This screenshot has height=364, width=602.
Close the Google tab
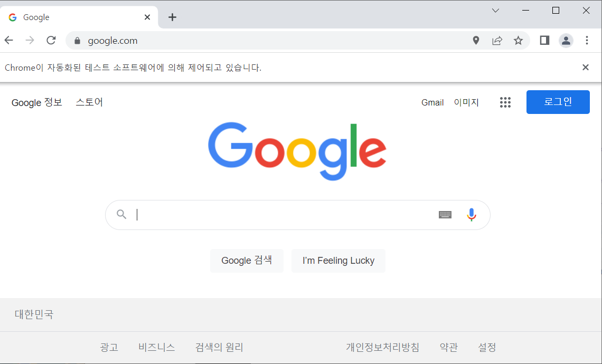pos(147,17)
